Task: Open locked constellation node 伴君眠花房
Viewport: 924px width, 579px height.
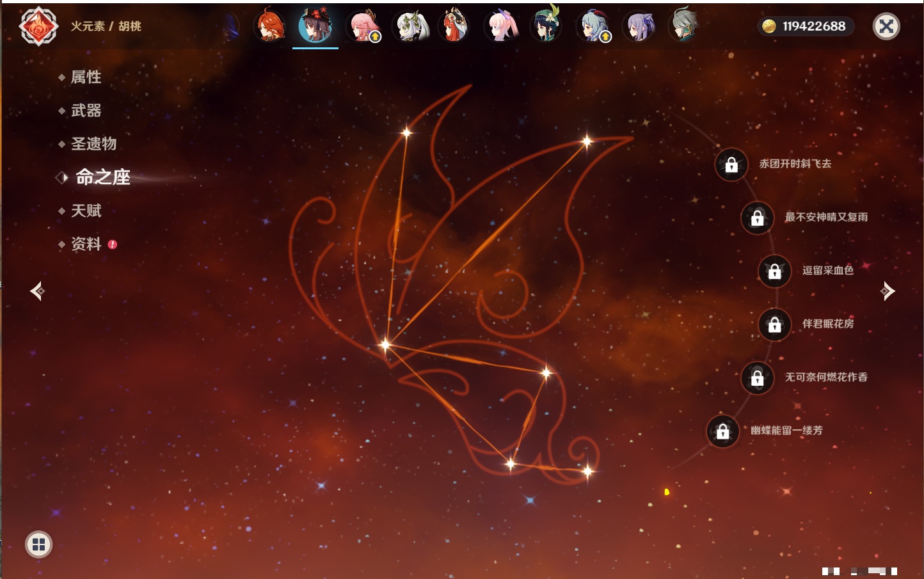Action: (775, 325)
